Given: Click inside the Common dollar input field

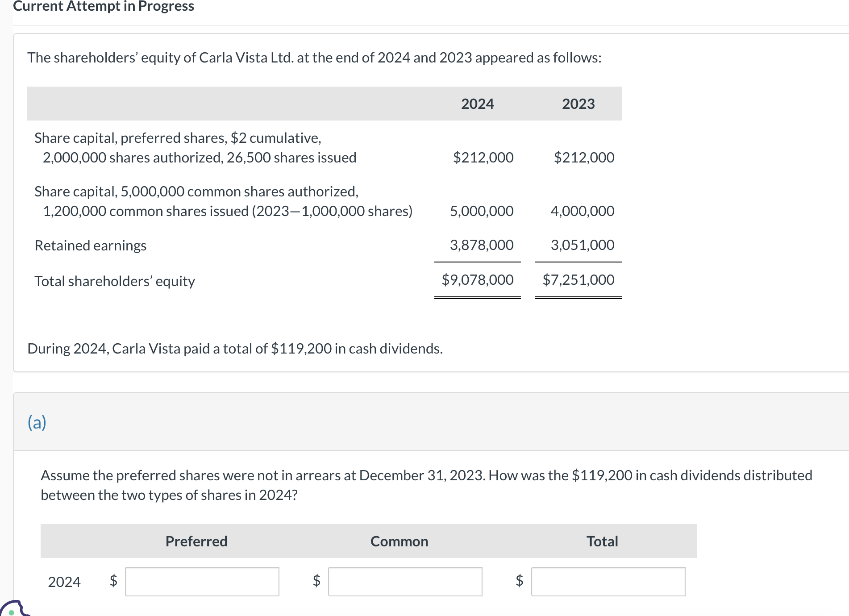Looking at the screenshot, I should (x=404, y=581).
